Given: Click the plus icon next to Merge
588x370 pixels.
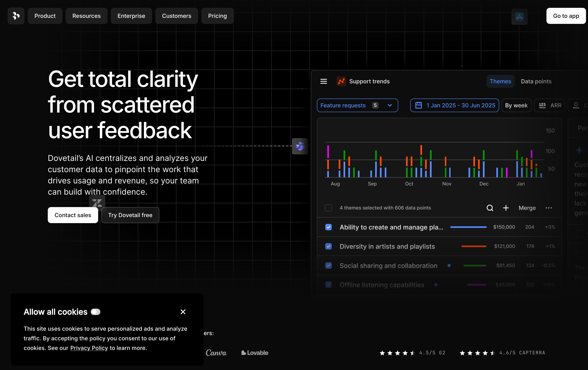Looking at the screenshot, I should (x=506, y=208).
